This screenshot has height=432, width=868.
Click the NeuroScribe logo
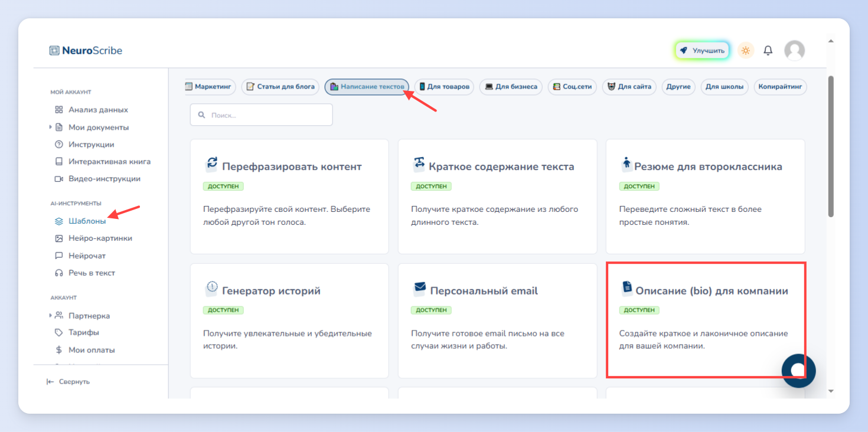point(86,51)
